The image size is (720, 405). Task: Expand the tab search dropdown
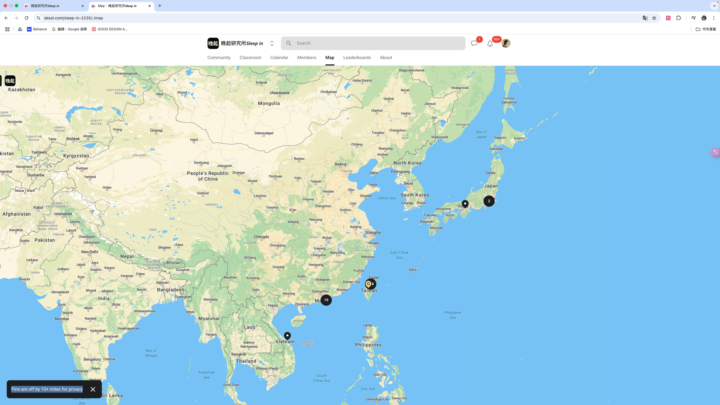tap(714, 6)
